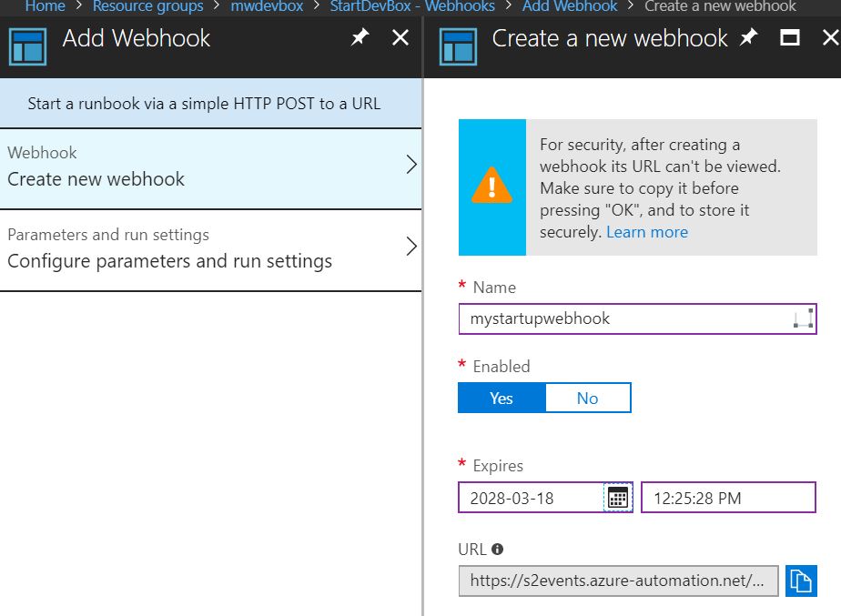Image resolution: width=841 pixels, height=616 pixels.
Task: Copy the webhook URL to clipboard
Action: pyautogui.click(x=801, y=581)
